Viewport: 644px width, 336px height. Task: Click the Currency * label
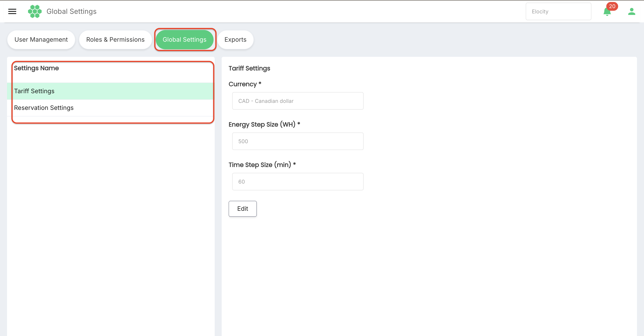tap(245, 84)
